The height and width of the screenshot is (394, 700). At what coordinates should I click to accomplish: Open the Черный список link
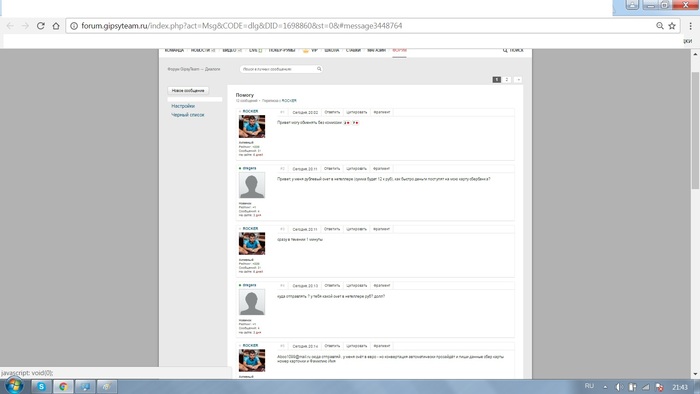pos(188,115)
